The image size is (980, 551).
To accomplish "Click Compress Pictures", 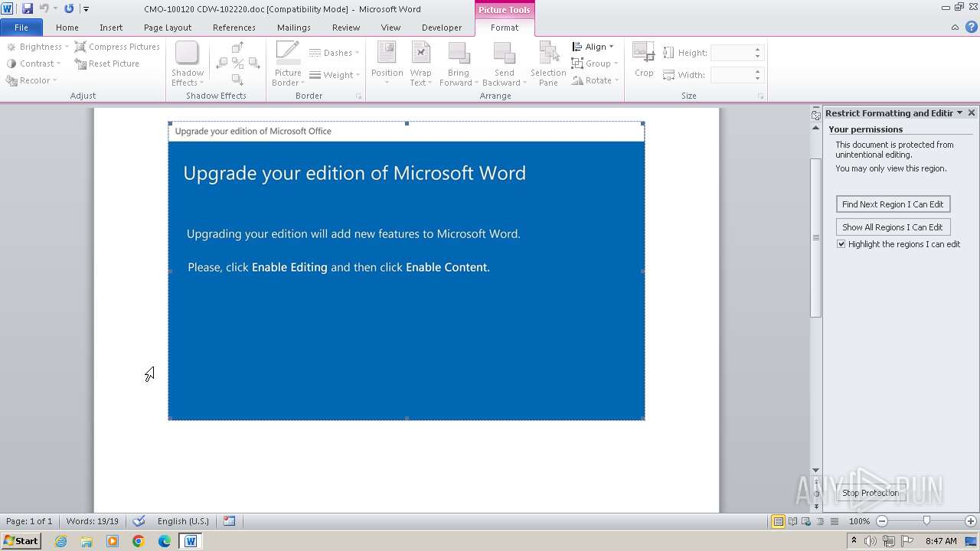I will (117, 47).
